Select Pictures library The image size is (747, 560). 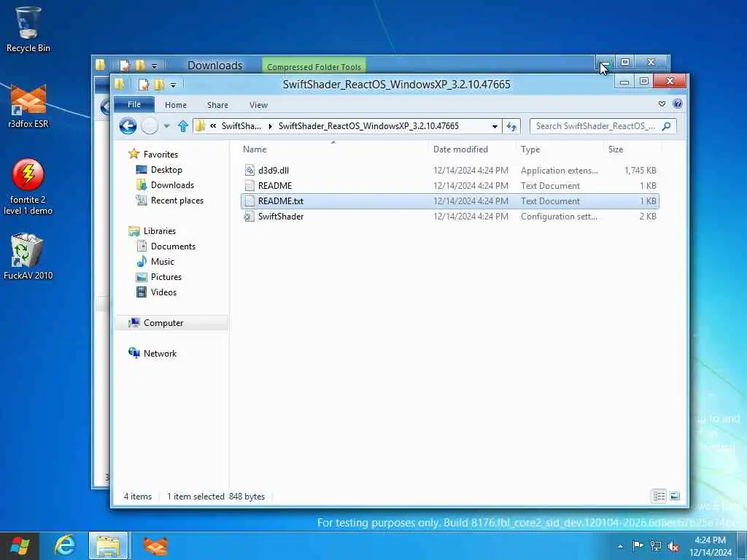pyautogui.click(x=166, y=276)
